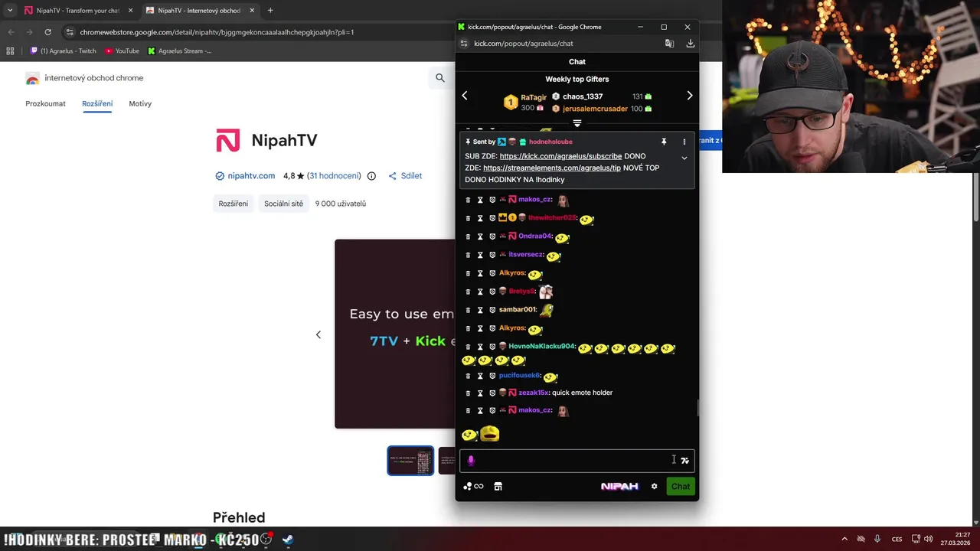Select the first screenshot thumbnail in the carousel
The height and width of the screenshot is (551, 980).
click(x=410, y=461)
